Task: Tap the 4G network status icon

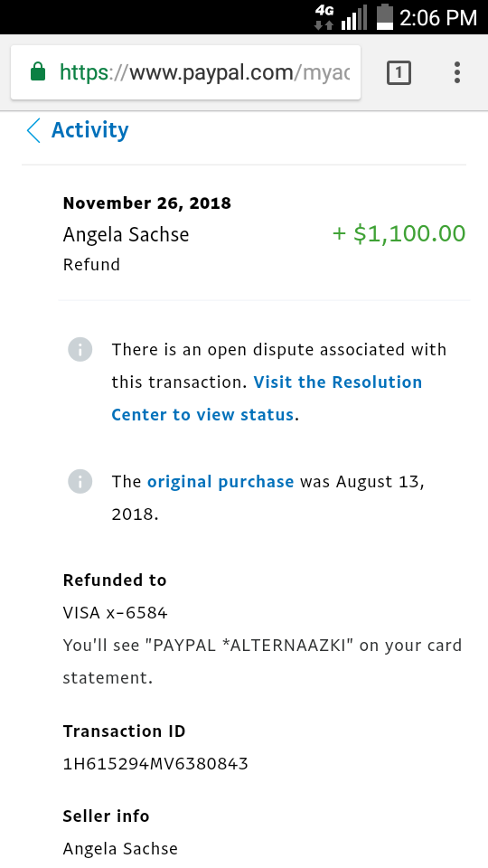Action: click(324, 16)
